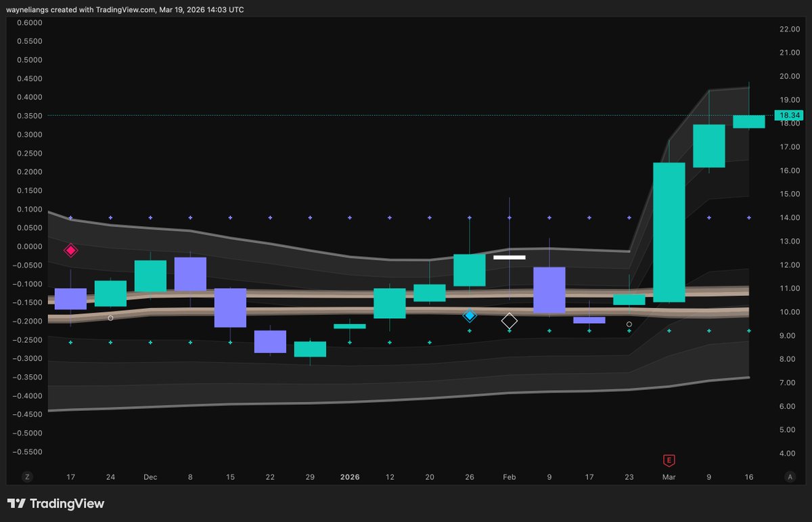Open the TradingView logo link
The width and height of the screenshot is (812, 522).
point(55,504)
